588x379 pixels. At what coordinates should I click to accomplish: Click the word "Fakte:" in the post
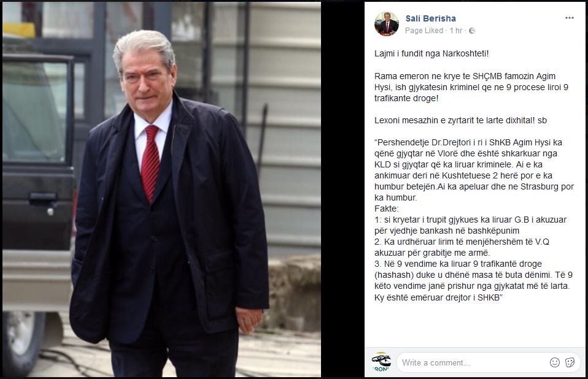tap(386, 209)
